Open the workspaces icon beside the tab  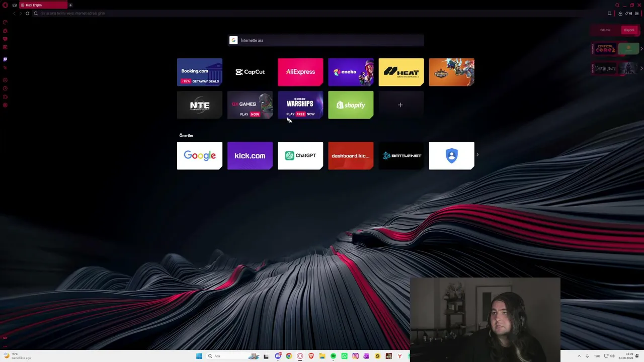pos(14,5)
